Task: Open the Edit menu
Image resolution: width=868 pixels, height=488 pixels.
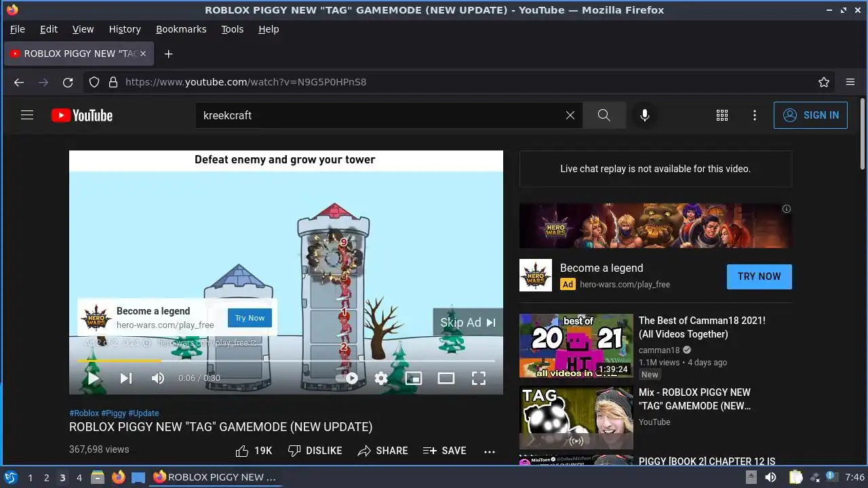Action: click(x=49, y=29)
